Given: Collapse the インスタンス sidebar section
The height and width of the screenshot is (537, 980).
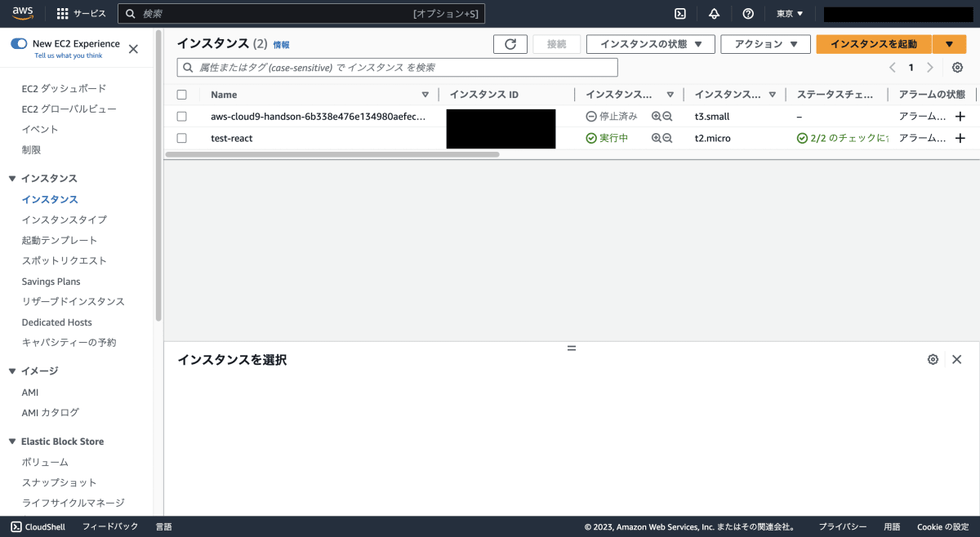Looking at the screenshot, I should point(12,179).
